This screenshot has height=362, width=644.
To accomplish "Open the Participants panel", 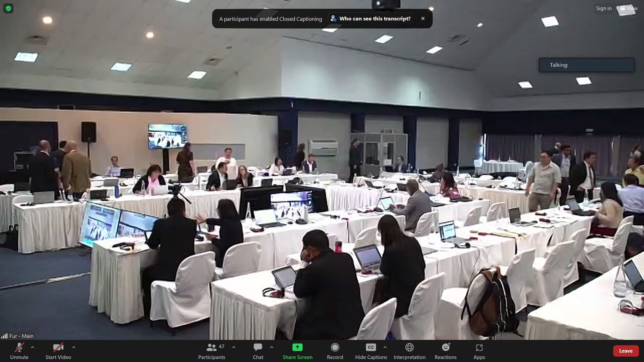I will coord(212,351).
